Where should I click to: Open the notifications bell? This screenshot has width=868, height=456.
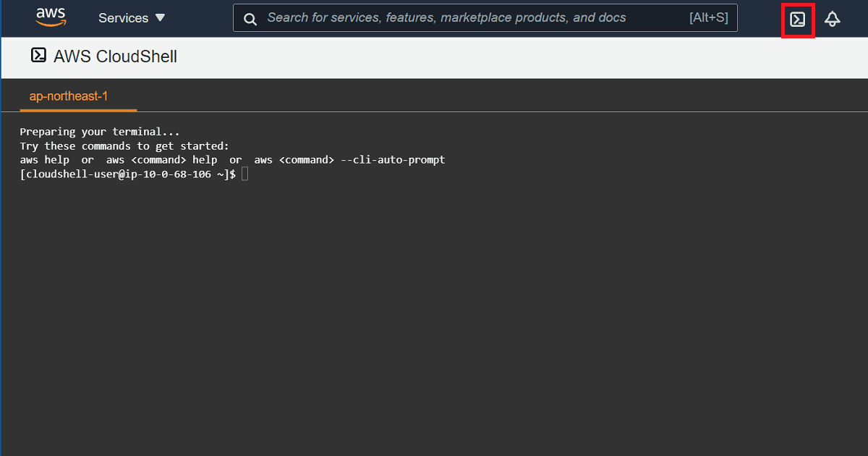click(x=833, y=20)
